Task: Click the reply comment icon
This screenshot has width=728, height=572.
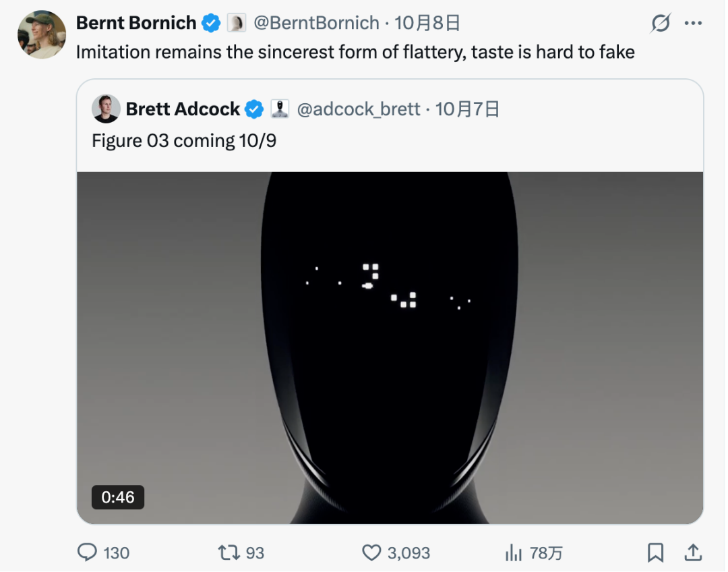Action: [88, 553]
